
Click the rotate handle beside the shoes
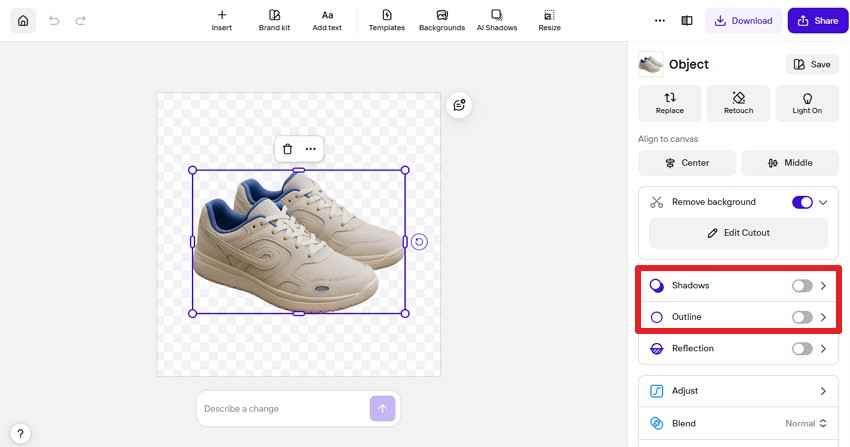[x=419, y=242]
